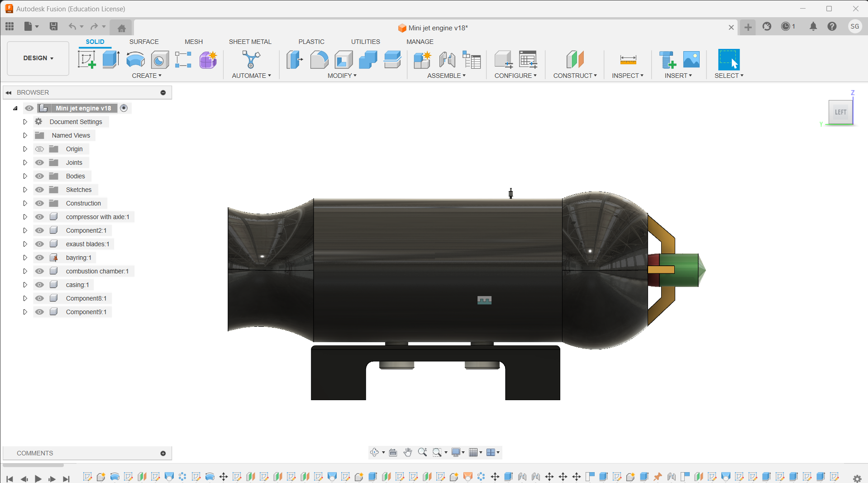Image resolution: width=868 pixels, height=483 pixels.
Task: Switch to the PLASTIC tab
Action: click(311, 42)
